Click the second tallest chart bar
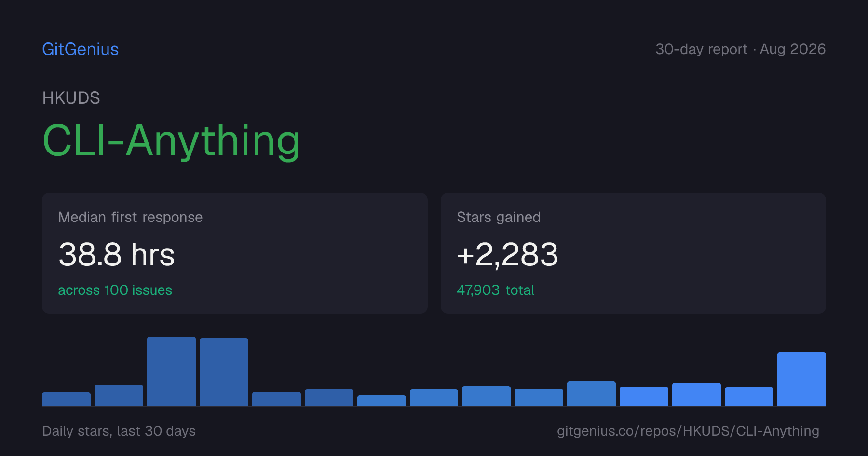 tap(224, 372)
